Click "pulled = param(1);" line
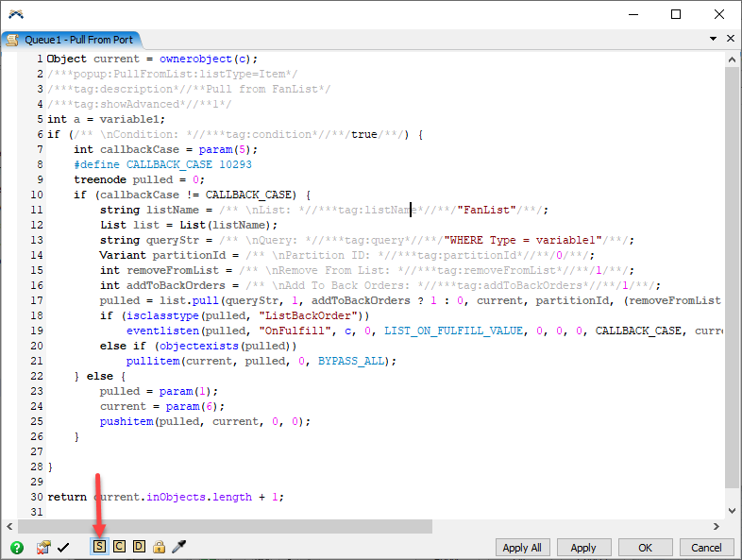Viewport: 742px width, 560px height. click(159, 391)
